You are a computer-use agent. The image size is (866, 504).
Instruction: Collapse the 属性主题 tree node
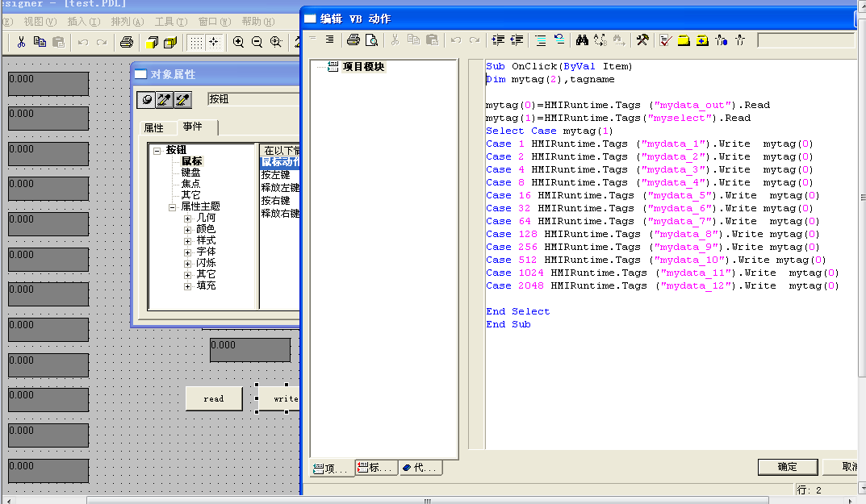172,206
